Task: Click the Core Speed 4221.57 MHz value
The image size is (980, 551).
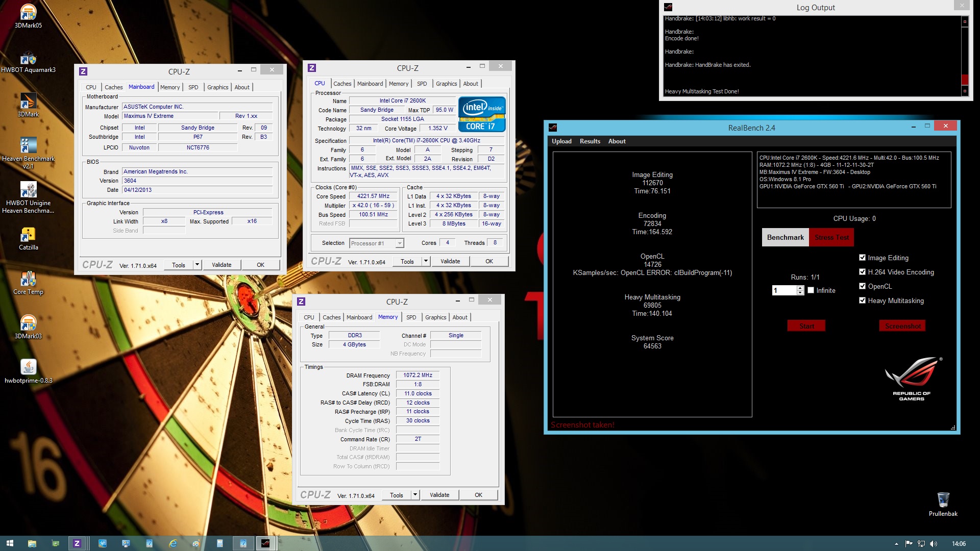Action: coord(373,196)
